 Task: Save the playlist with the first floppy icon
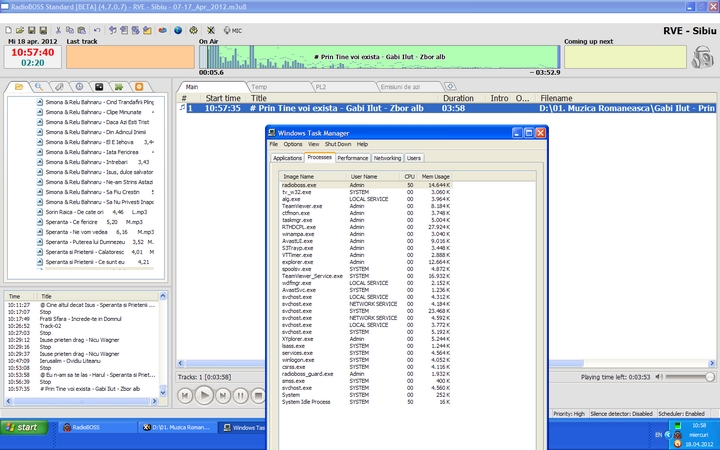pyautogui.click(x=32, y=30)
